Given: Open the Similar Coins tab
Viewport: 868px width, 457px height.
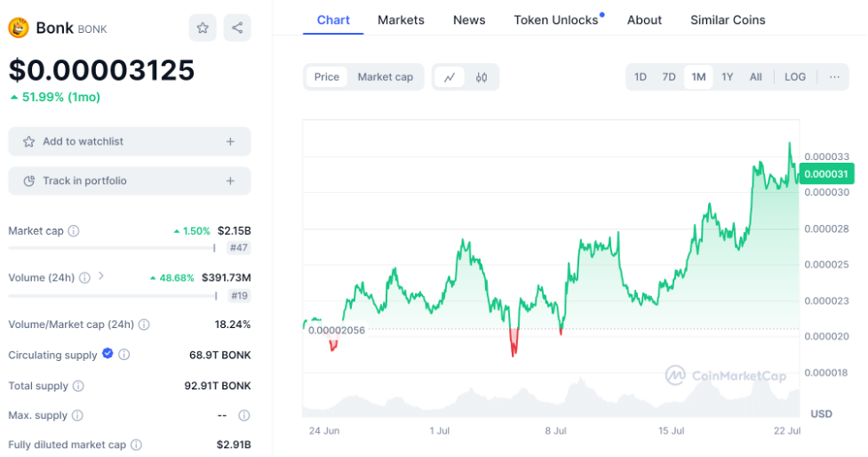Looking at the screenshot, I should point(728,20).
